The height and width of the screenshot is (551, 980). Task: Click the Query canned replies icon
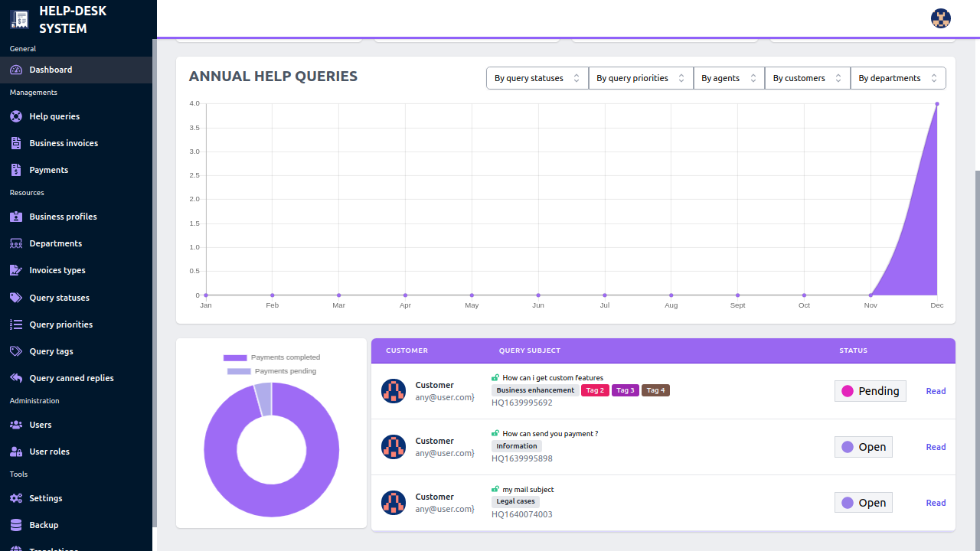tap(15, 378)
